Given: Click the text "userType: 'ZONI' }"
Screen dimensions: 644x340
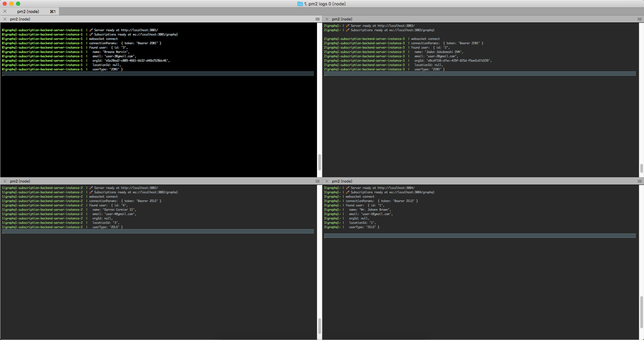Looking at the screenshot, I should click(x=108, y=69).
